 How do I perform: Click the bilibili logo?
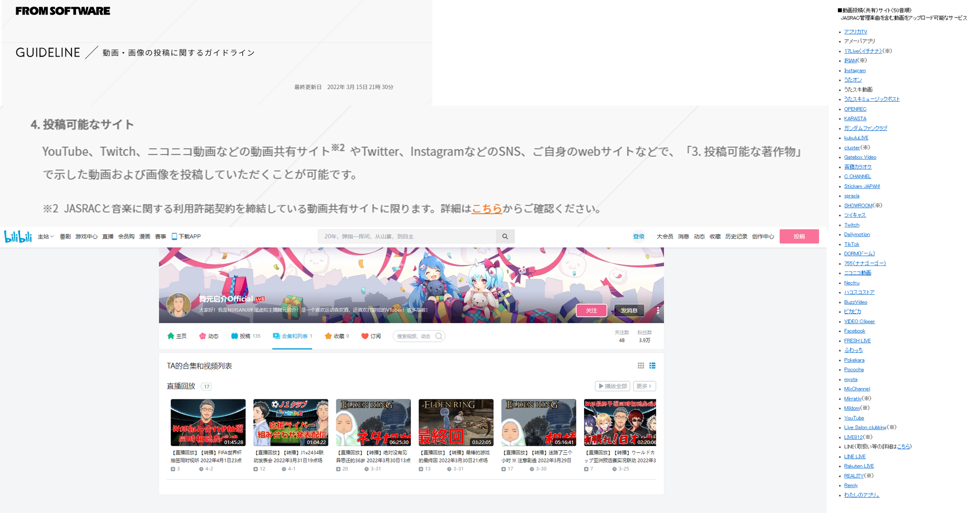click(x=18, y=236)
